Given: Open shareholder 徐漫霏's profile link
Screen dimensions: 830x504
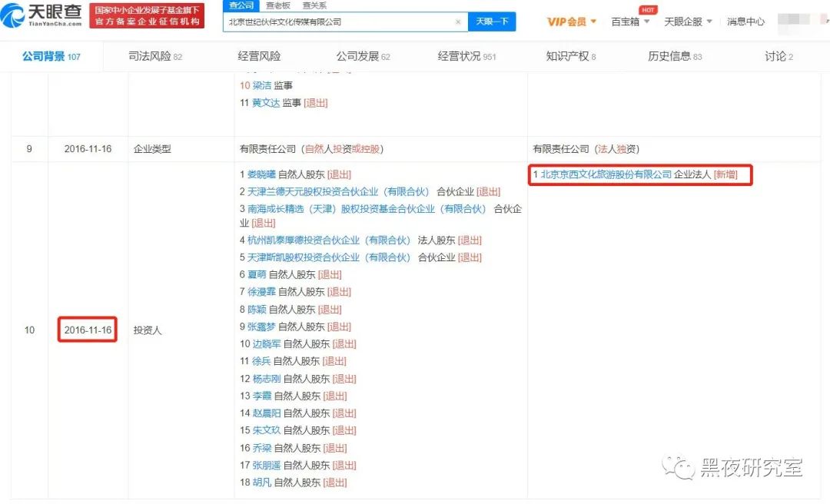Looking at the screenshot, I should (261, 292).
